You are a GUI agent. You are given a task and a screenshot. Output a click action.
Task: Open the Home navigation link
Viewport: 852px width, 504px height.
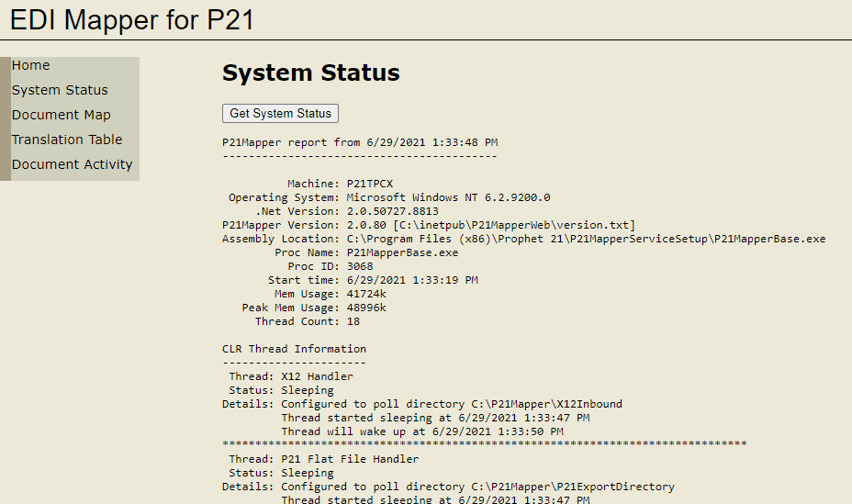[31, 65]
